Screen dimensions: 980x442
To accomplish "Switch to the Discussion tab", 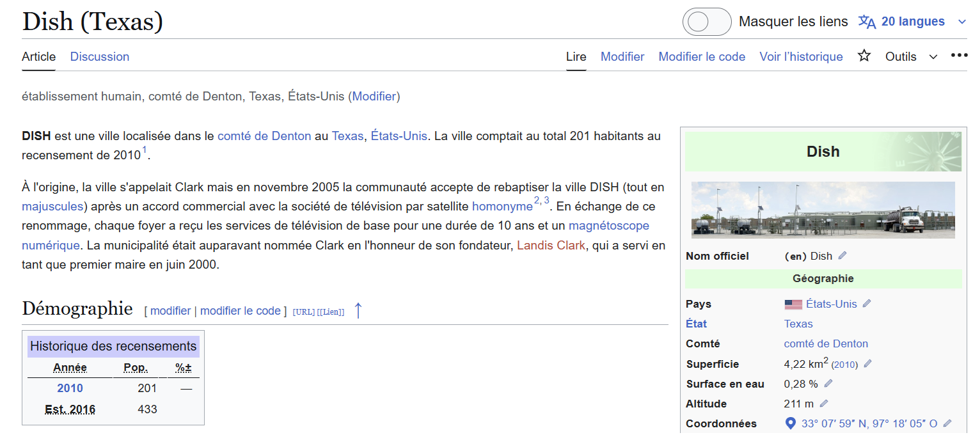I will pos(100,56).
